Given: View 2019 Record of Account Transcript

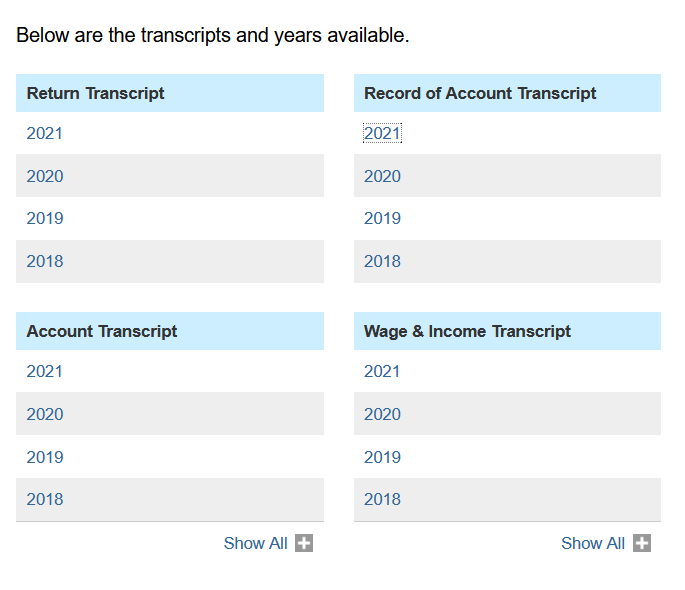Looking at the screenshot, I should (x=382, y=218).
